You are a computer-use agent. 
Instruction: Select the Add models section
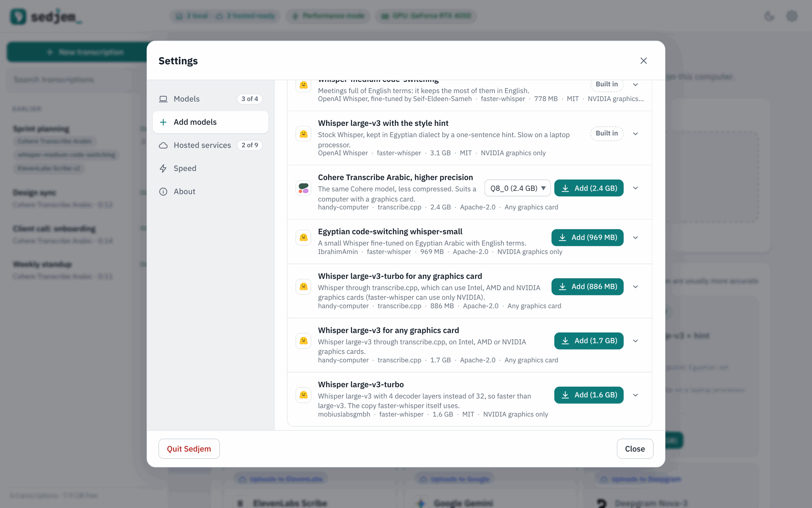point(210,122)
